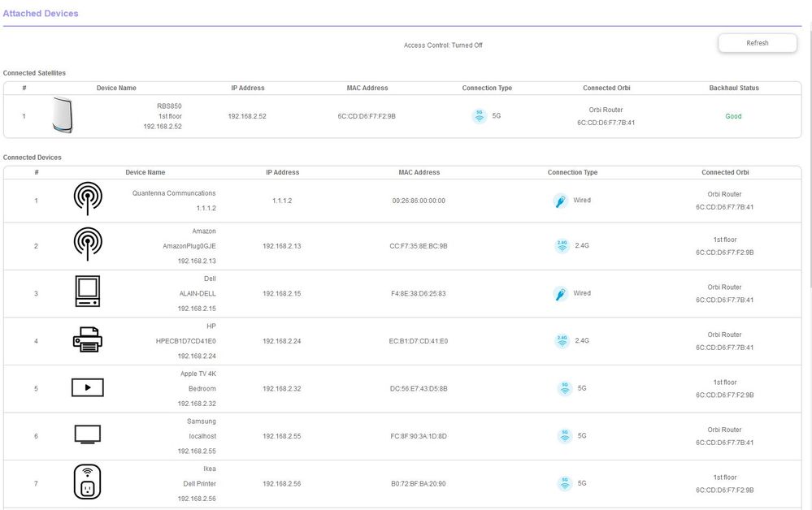The height and width of the screenshot is (510, 812).
Task: Click the Device Name column header in Connected Devices
Action: 145,172
